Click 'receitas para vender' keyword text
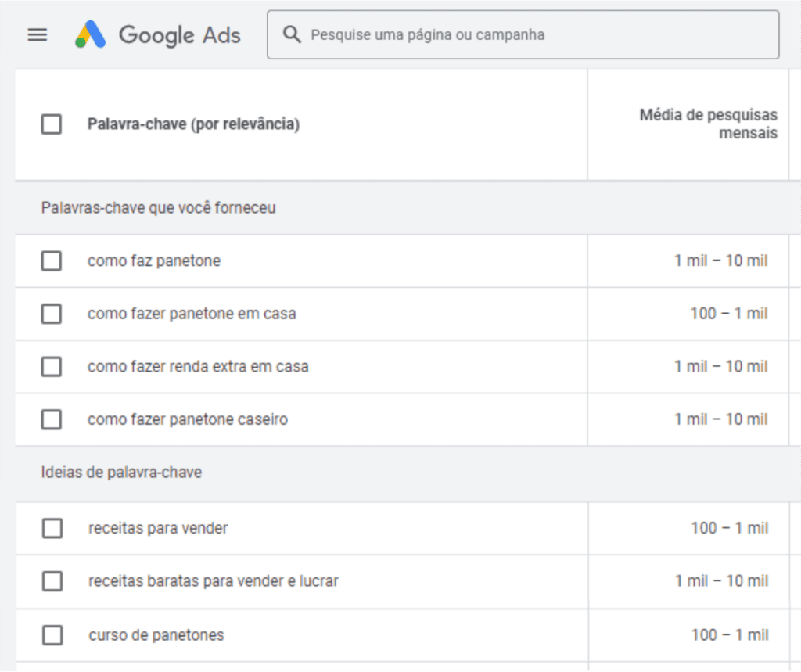 (x=158, y=529)
